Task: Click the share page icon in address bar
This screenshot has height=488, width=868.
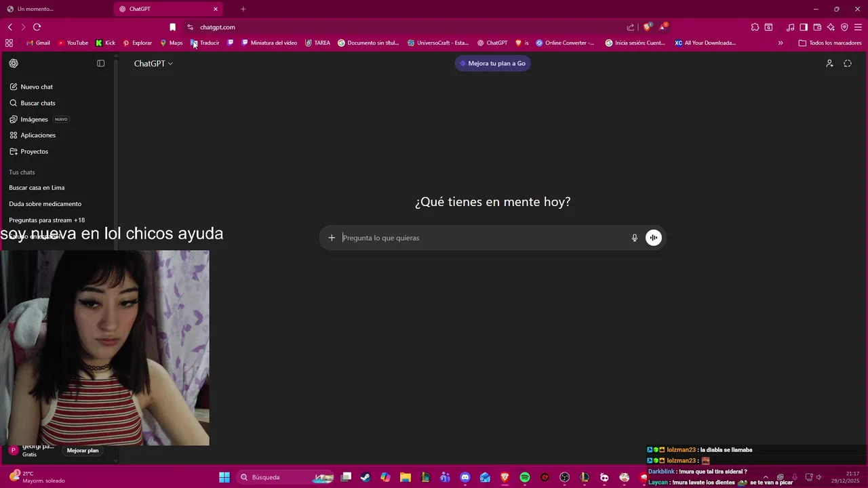Action: (631, 27)
